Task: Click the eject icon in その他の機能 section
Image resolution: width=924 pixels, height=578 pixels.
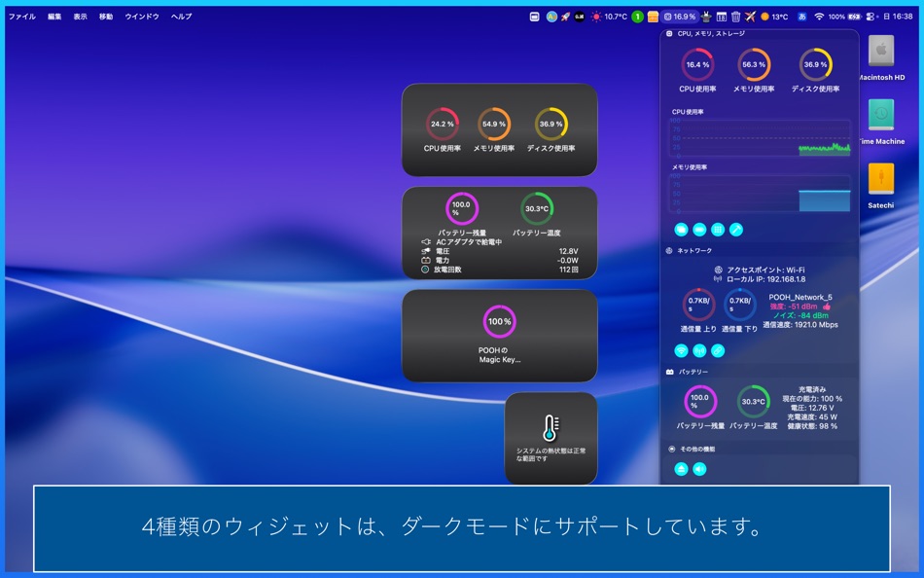Action: tap(682, 469)
